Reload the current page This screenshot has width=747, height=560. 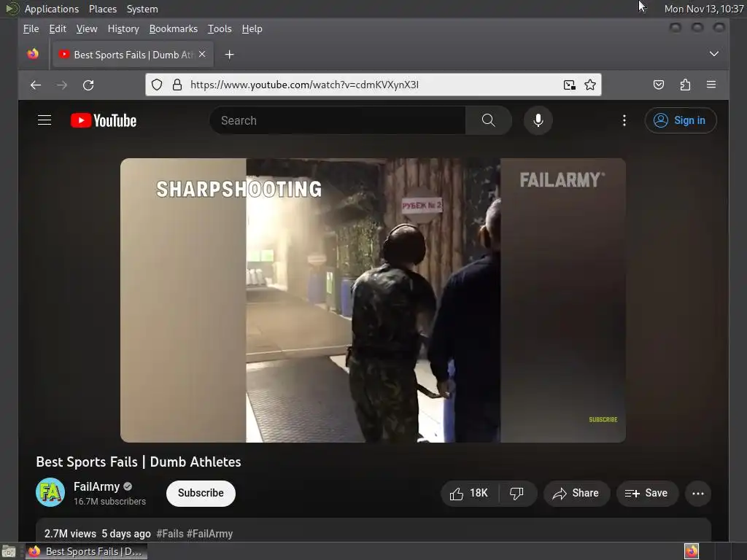coord(88,85)
